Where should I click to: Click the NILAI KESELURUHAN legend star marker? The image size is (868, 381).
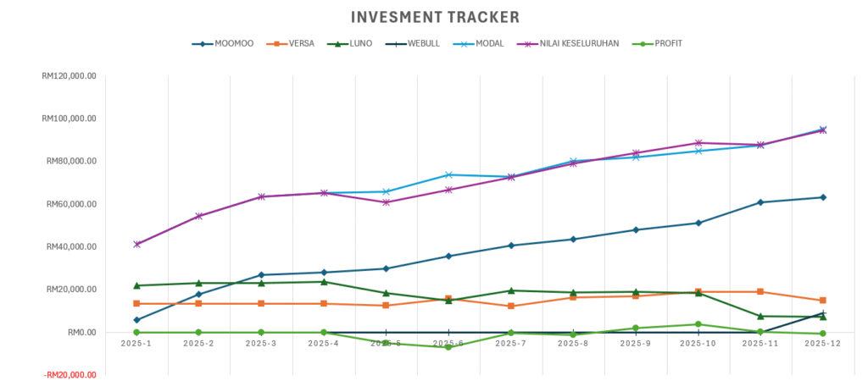[529, 43]
